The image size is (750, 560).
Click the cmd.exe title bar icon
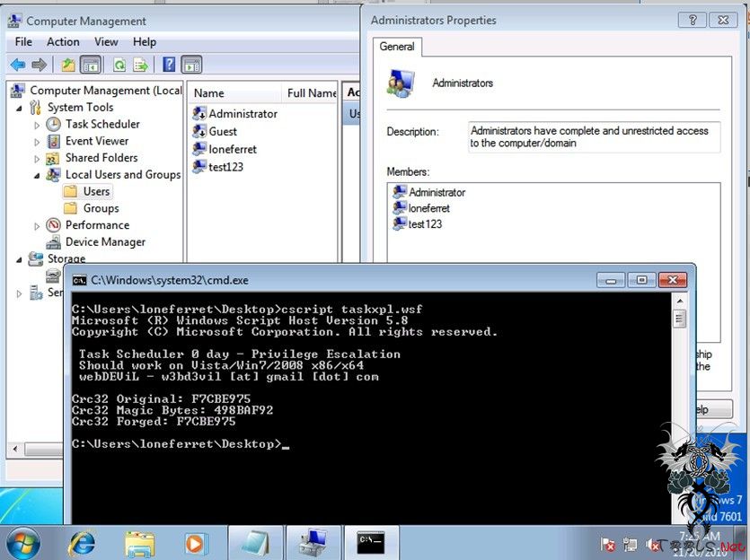pos(79,281)
